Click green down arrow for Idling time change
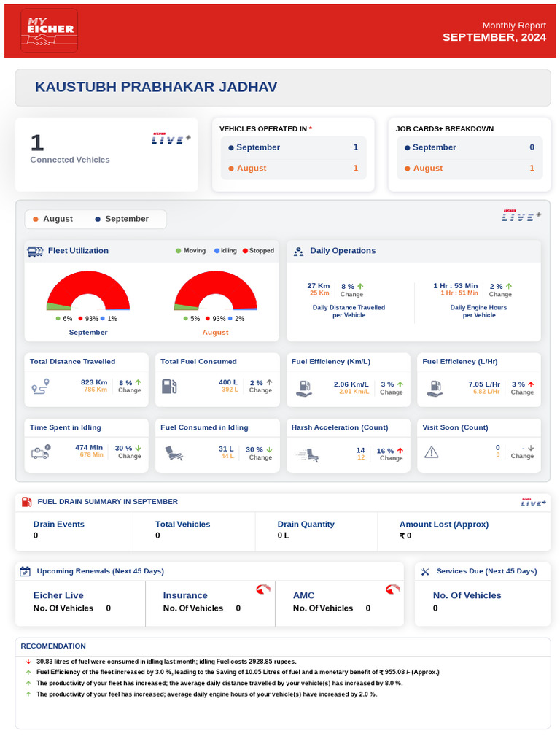Screen dimensions: 560x747 [x=138, y=449]
